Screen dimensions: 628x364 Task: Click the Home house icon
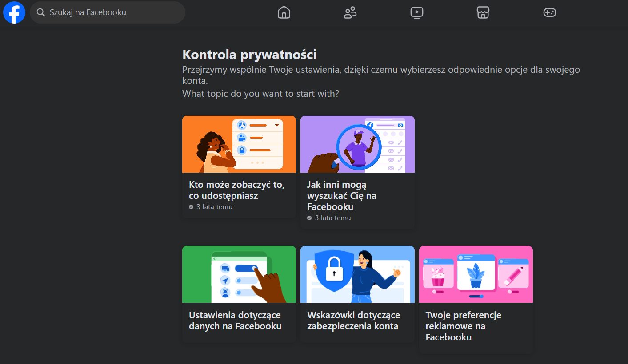[284, 12]
